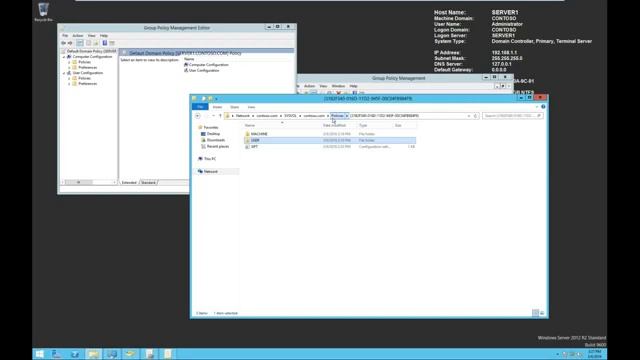Screen dimensions: 640x360
Task: Click Refresh button in Explorer address bar
Action: point(476,116)
